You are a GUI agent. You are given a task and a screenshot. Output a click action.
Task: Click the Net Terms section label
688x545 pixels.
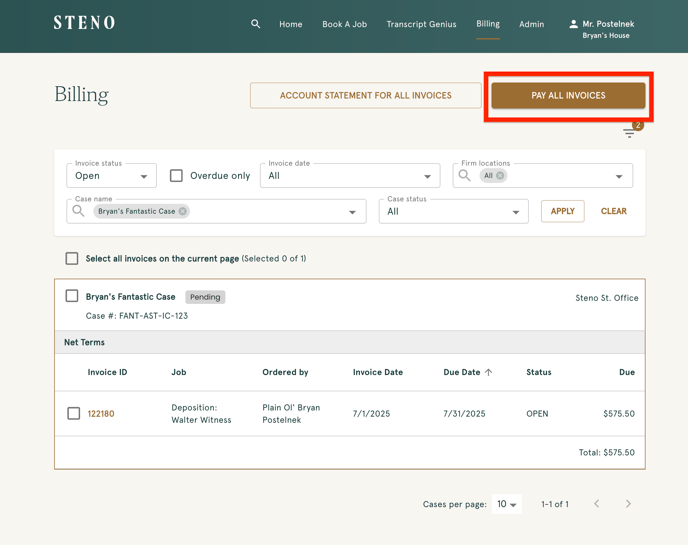(84, 342)
